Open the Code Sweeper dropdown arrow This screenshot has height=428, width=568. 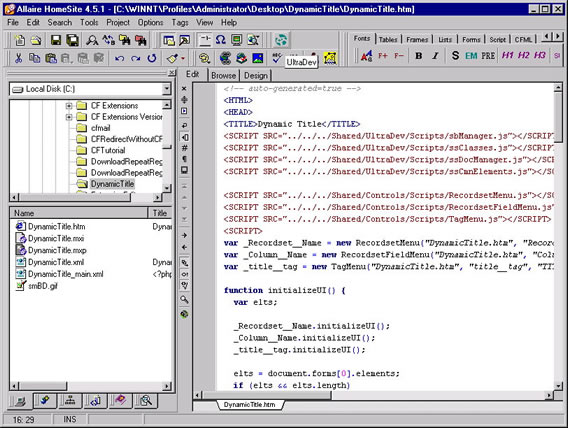[183, 58]
